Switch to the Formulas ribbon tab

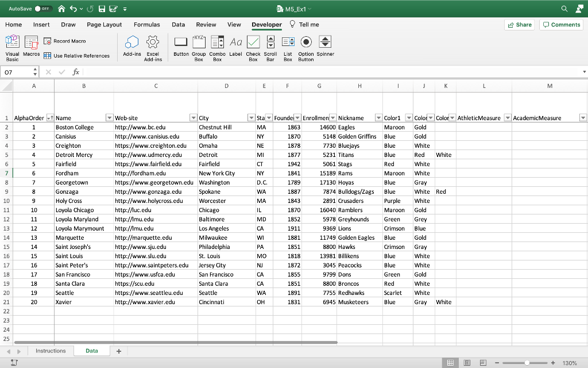tap(146, 25)
